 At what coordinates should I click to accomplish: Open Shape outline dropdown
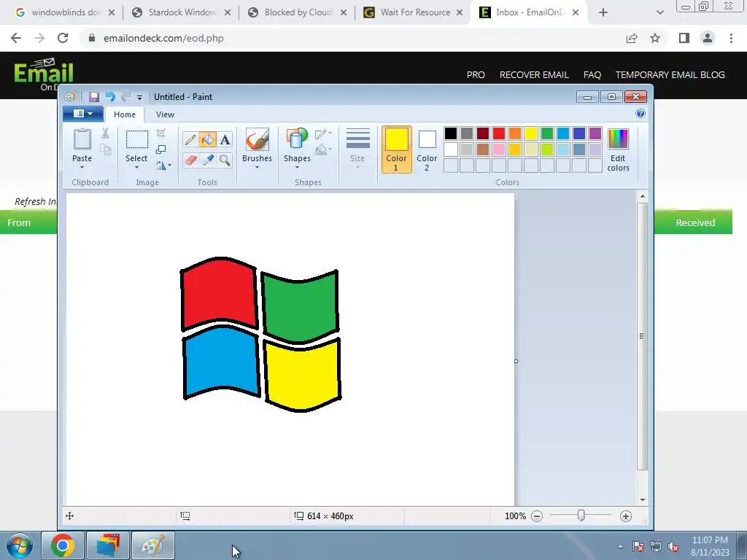[323, 134]
